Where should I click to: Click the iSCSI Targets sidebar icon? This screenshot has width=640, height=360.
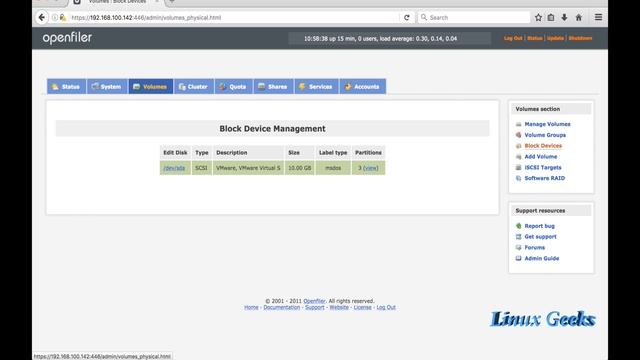pyautogui.click(x=518, y=167)
